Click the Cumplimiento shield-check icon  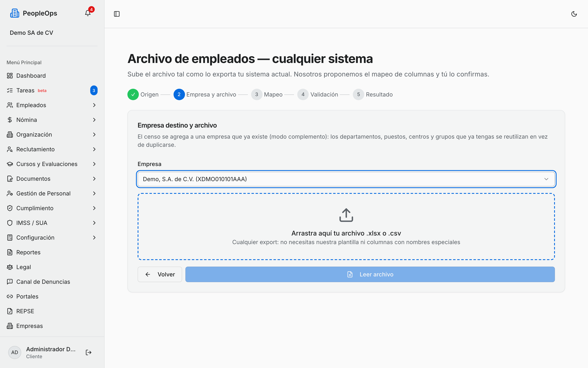[10, 208]
